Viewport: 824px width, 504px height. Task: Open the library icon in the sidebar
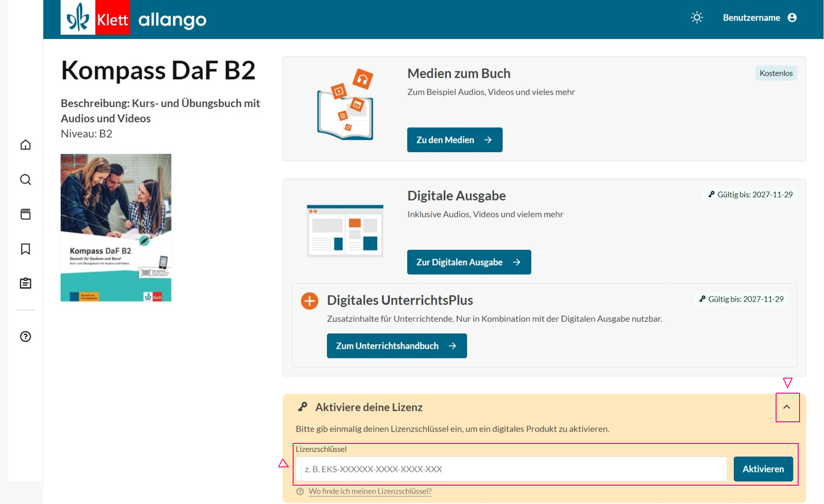coord(25,214)
